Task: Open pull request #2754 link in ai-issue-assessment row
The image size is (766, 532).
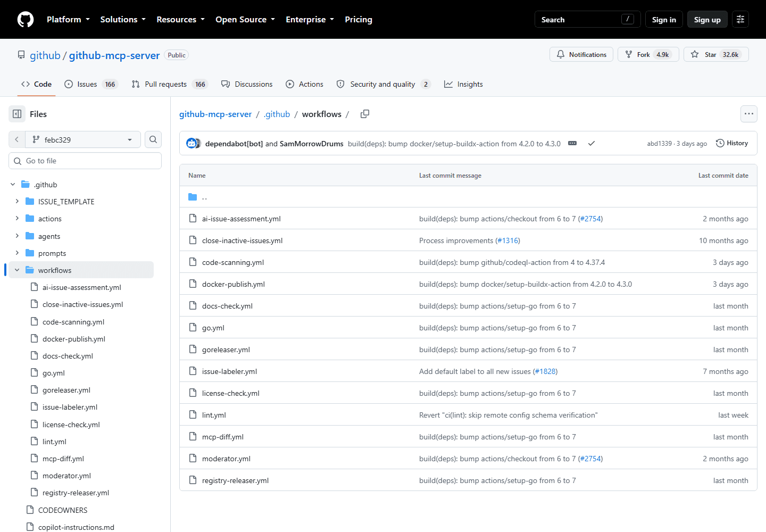Action: click(590, 219)
